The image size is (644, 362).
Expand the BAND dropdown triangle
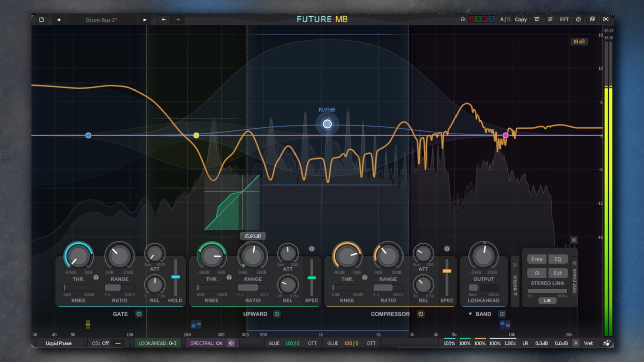(470, 314)
